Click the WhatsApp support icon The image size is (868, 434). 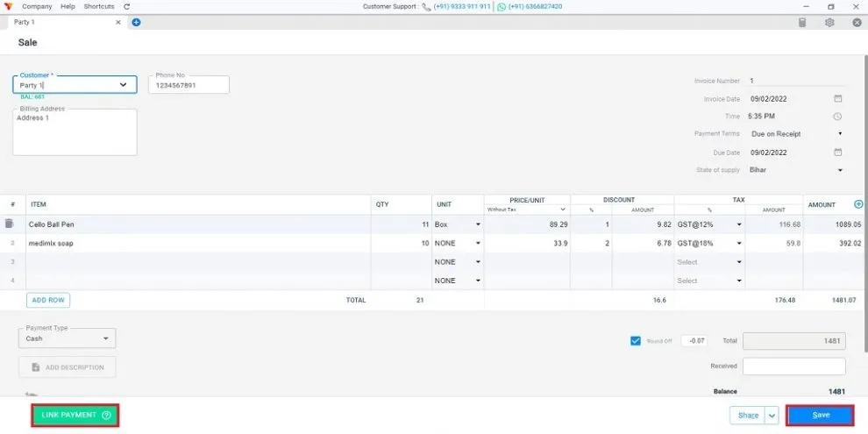pos(501,7)
